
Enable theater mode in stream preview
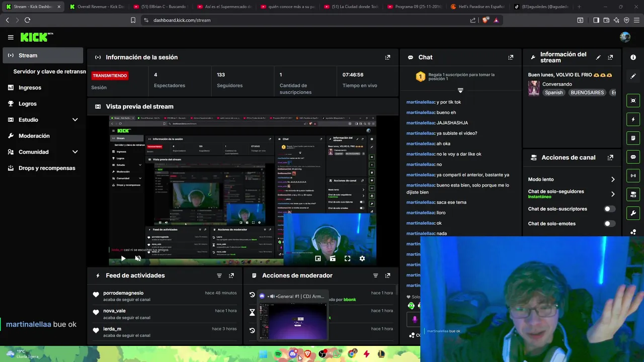click(333, 258)
